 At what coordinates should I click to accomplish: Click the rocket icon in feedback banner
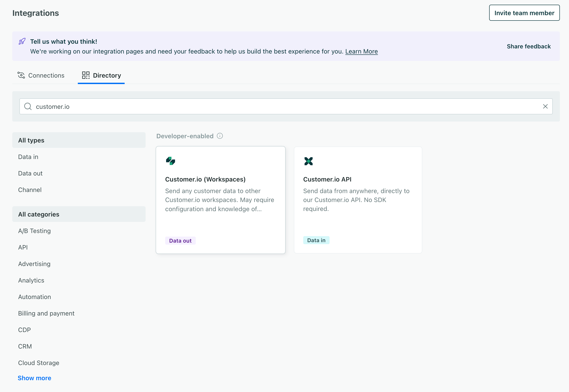pos(22,41)
